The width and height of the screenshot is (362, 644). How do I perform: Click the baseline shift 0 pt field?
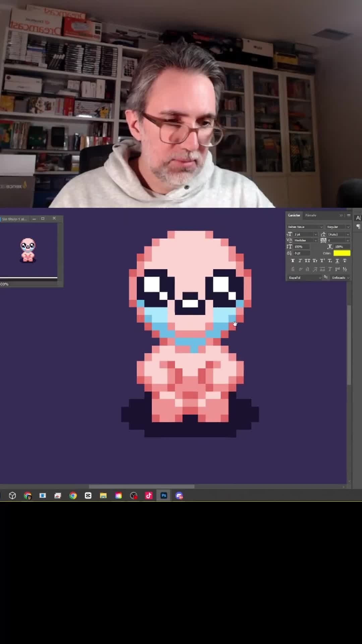[302, 253]
